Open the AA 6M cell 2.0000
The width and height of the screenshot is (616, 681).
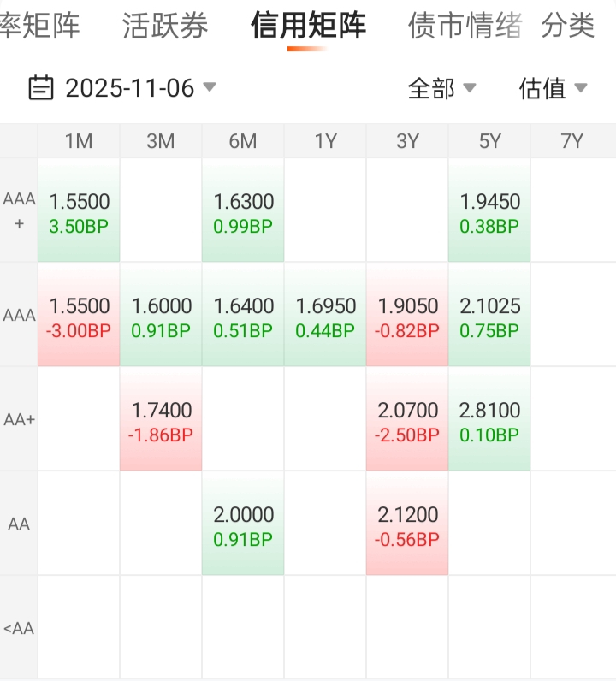coord(243,525)
